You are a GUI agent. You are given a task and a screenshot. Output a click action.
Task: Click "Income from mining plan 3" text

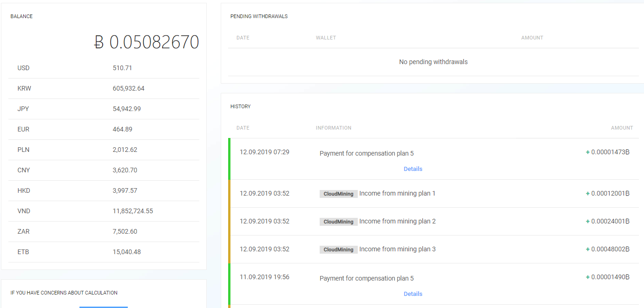(397, 249)
